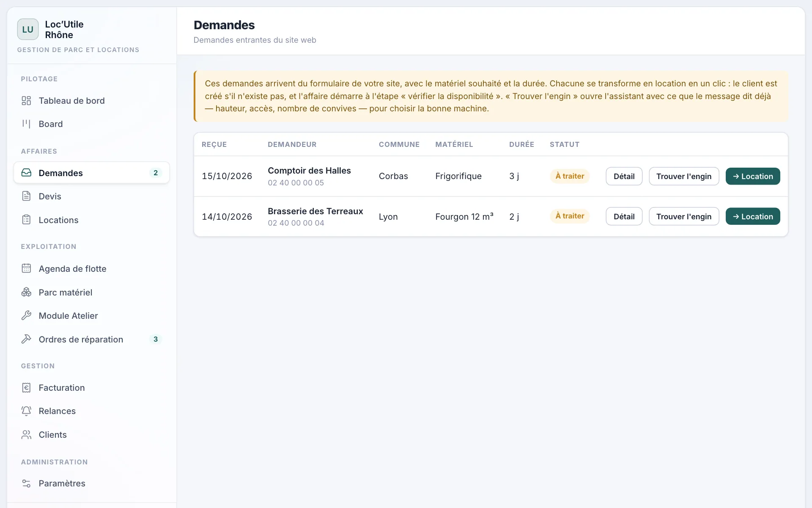Open Tableau de bord in sidebar

click(x=92, y=101)
